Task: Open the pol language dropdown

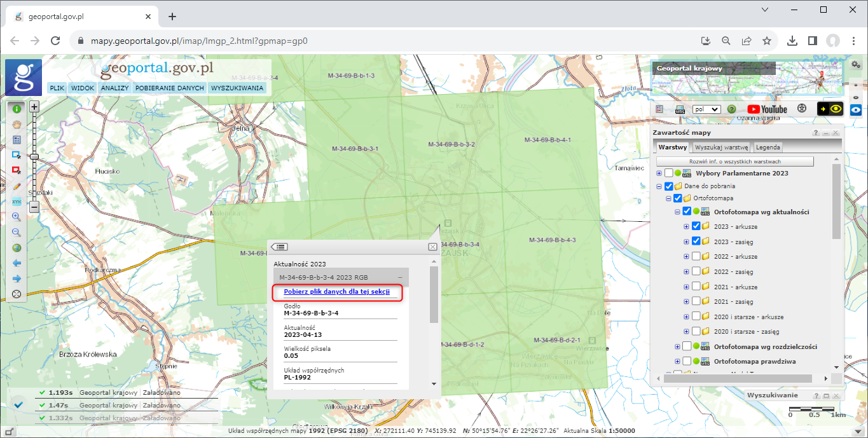Action: click(706, 109)
